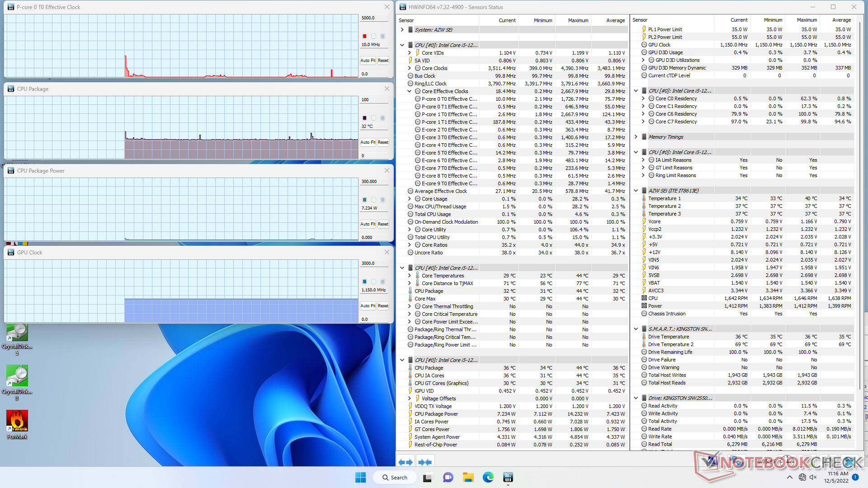Click the network globe tray icon

click(x=802, y=477)
